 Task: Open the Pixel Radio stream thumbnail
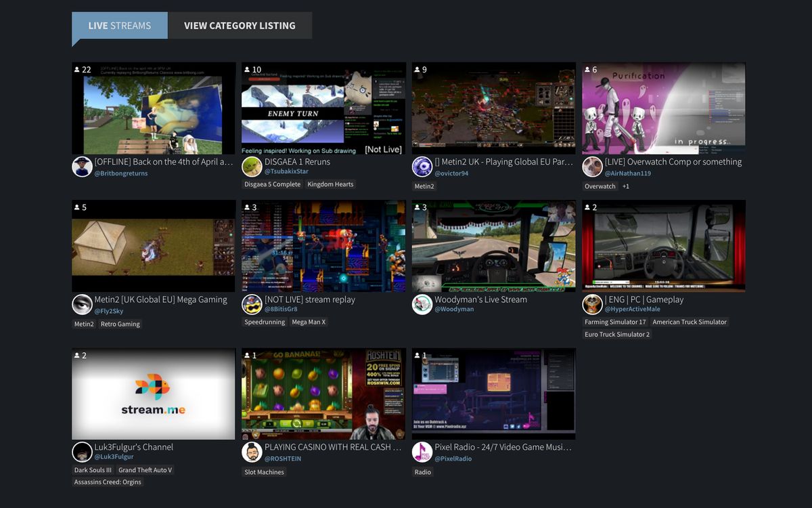[x=493, y=394]
